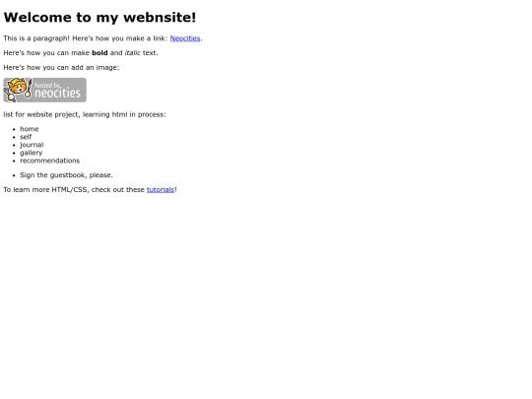Click the "hosted by" text in the badge
Viewport: 532px width, 399px height.
[x=48, y=85]
